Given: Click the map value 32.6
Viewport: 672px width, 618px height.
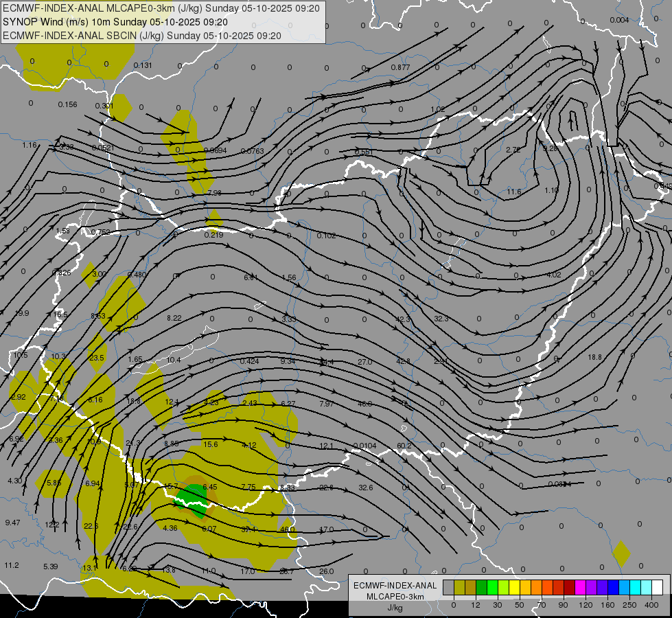Looking at the screenshot, I should pyautogui.click(x=366, y=488).
